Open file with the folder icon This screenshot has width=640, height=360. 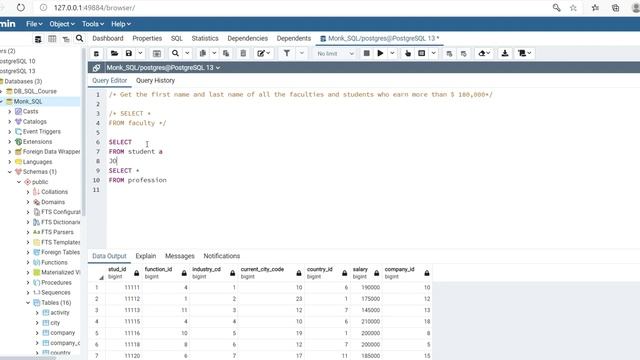coord(114,53)
